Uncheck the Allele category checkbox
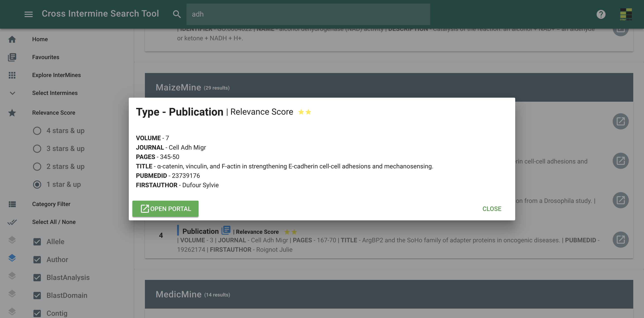 tap(37, 242)
